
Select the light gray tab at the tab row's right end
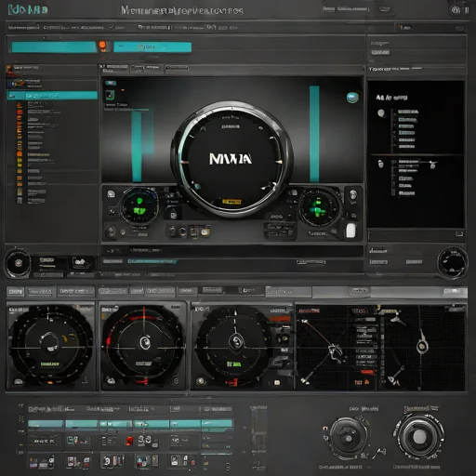[x=455, y=291]
